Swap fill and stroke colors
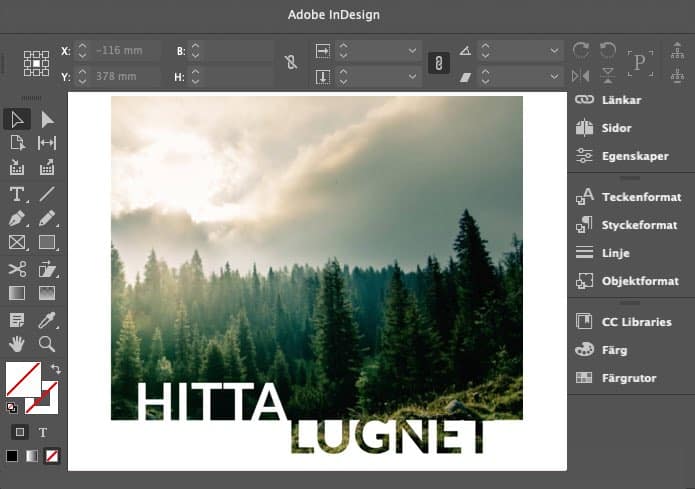 pyautogui.click(x=55, y=369)
